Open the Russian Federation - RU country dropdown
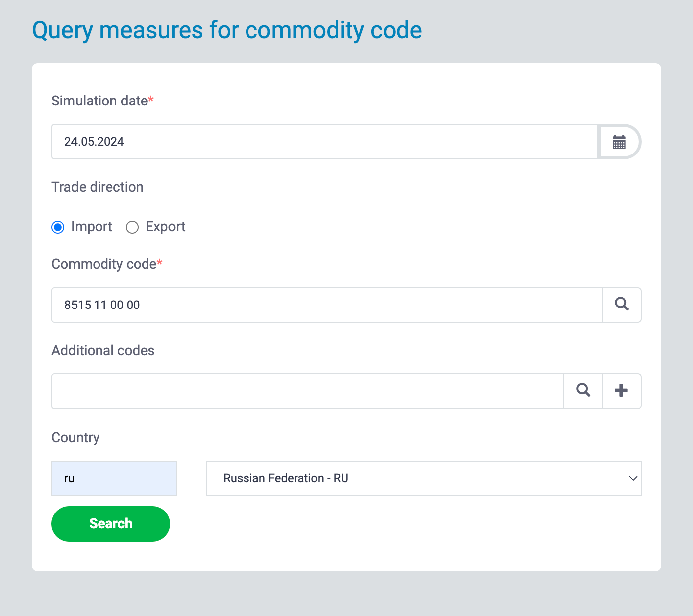This screenshot has height=616, width=693. pyautogui.click(x=424, y=478)
